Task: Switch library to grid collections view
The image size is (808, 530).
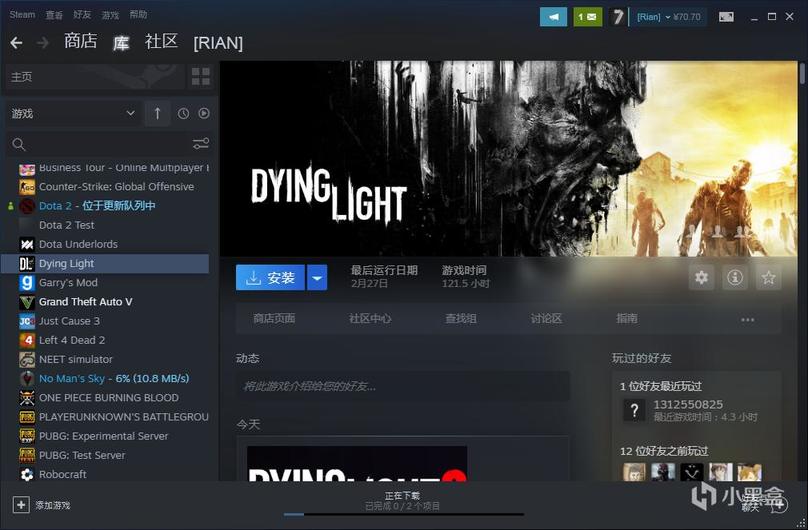Action: point(201,77)
